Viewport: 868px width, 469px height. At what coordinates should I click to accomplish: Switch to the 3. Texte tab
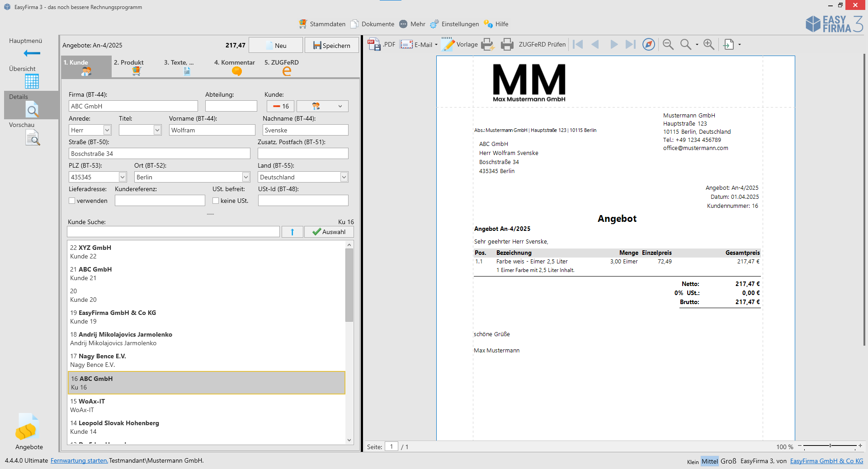[187, 67]
